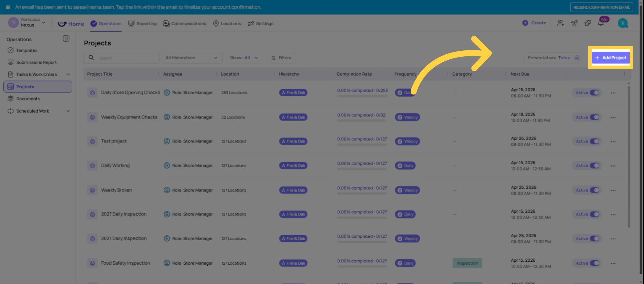The width and height of the screenshot is (644, 284).
Task: Open the Communications tab
Action: 184,24
